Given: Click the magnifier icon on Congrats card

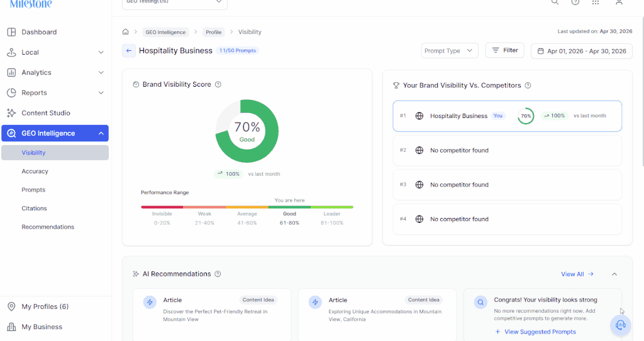Looking at the screenshot, I should tap(480, 303).
